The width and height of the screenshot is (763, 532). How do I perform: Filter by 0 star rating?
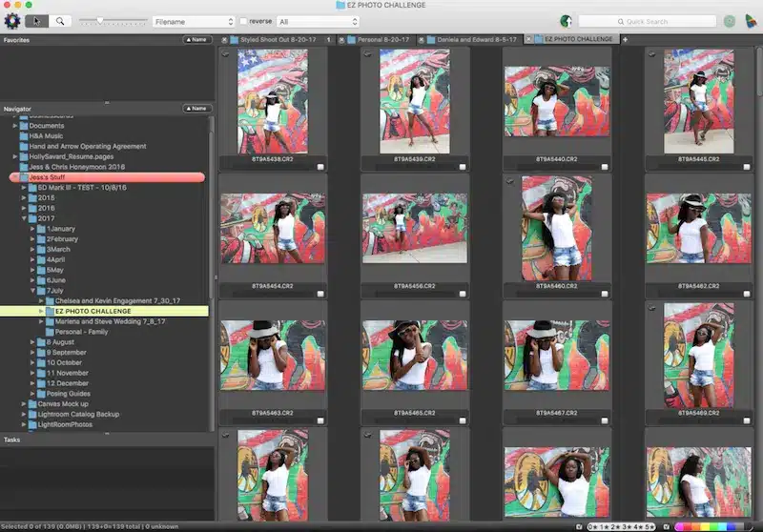click(591, 526)
